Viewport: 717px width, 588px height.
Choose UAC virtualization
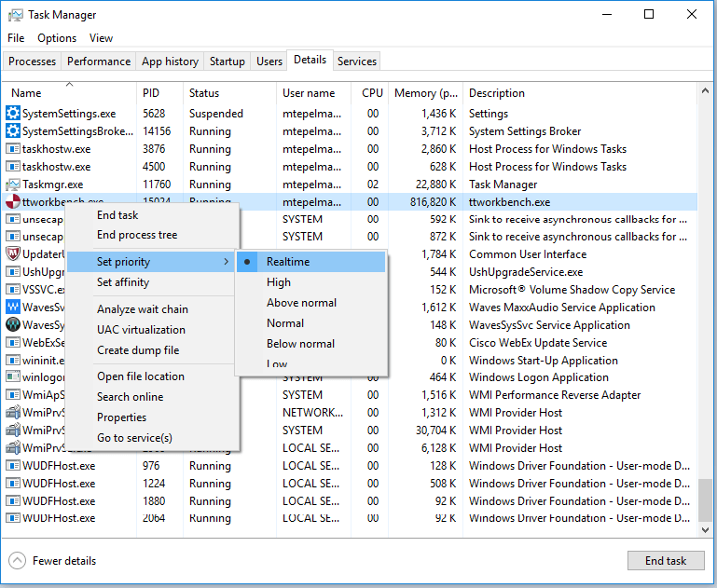[x=151, y=330]
